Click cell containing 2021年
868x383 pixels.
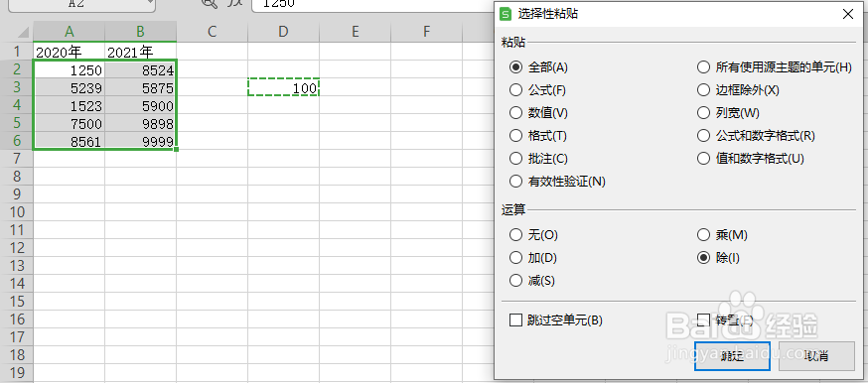[x=141, y=52]
